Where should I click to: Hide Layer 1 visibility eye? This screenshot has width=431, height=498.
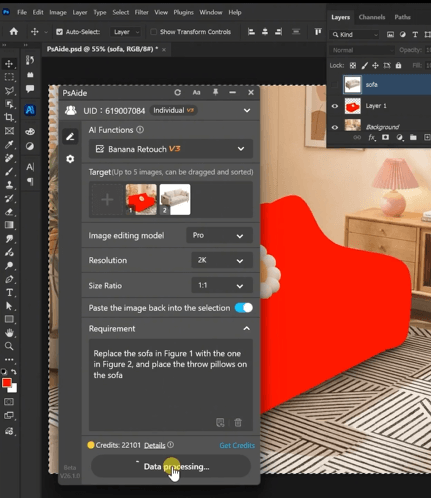(x=335, y=106)
